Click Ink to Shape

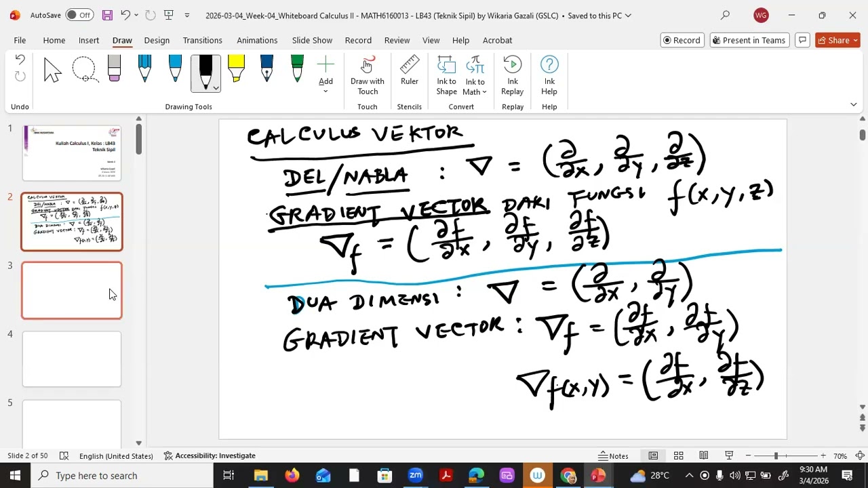(446, 76)
